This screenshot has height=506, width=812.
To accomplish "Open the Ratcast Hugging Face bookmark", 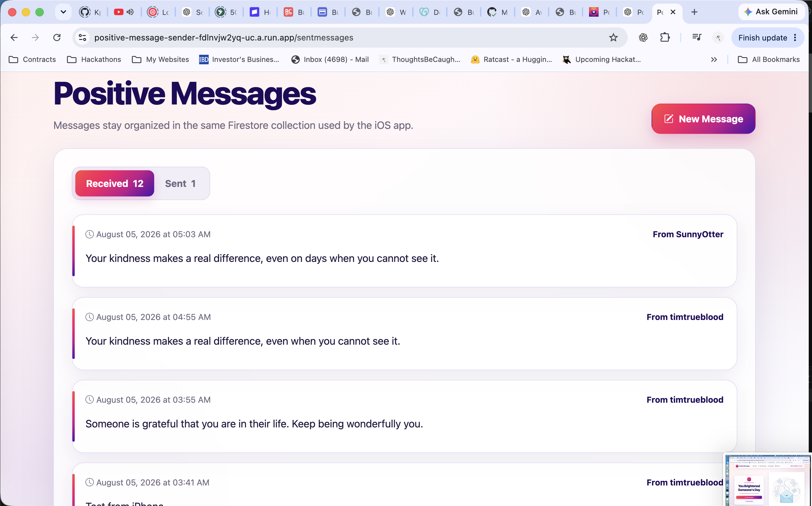I will [x=511, y=60].
